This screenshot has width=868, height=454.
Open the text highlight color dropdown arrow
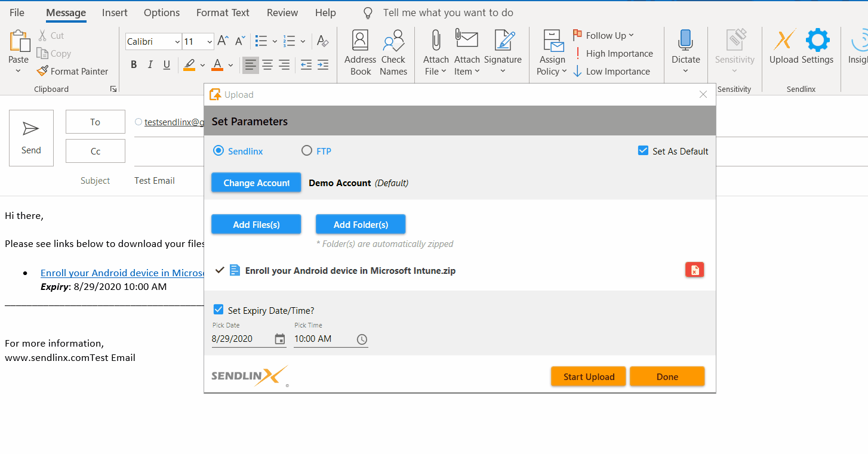pos(202,65)
